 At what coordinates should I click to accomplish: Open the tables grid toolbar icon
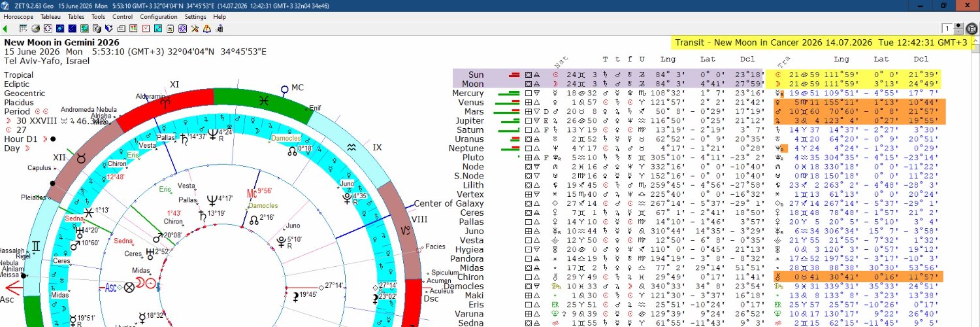[x=23, y=29]
